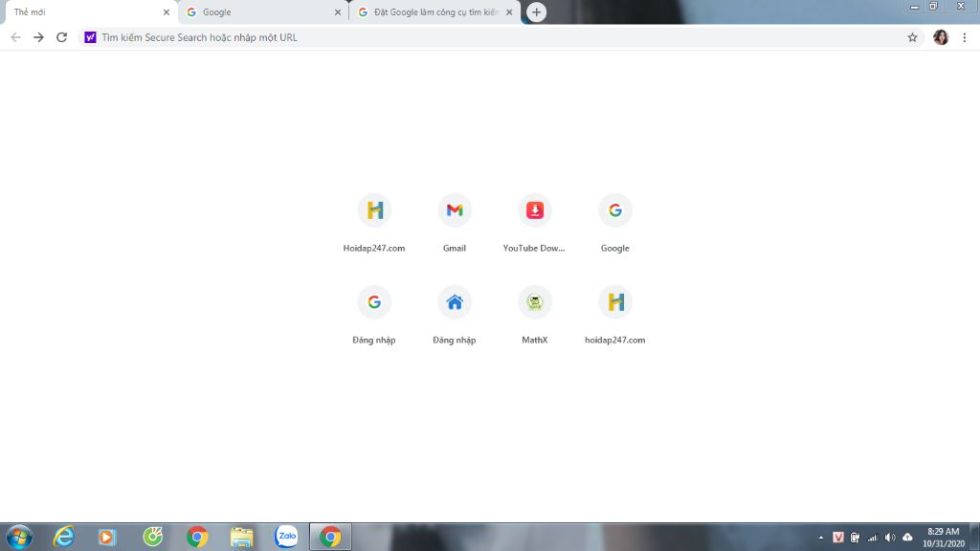The image size is (980, 551).
Task: Open the lowercase hoidap247.com shortcut
Action: (615, 315)
